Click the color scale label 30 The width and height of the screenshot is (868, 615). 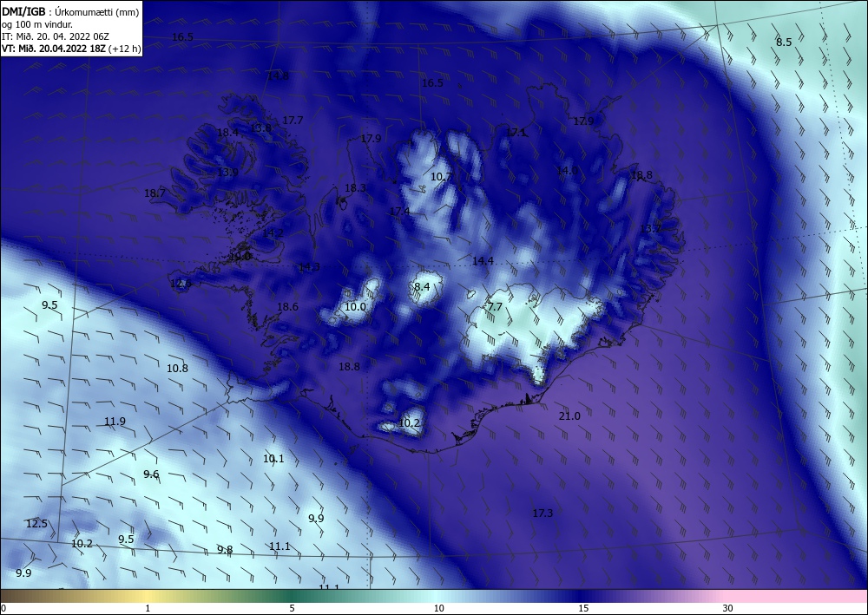727,609
